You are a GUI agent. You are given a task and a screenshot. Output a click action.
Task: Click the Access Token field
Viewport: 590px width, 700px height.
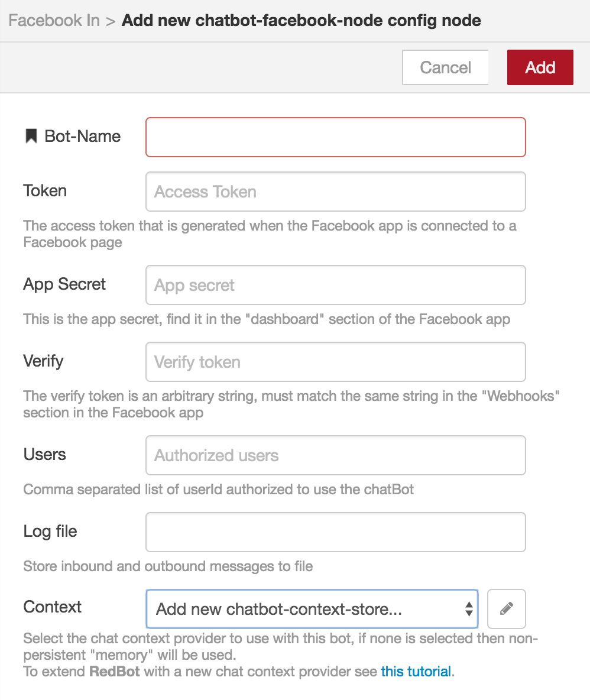pyautogui.click(x=336, y=192)
